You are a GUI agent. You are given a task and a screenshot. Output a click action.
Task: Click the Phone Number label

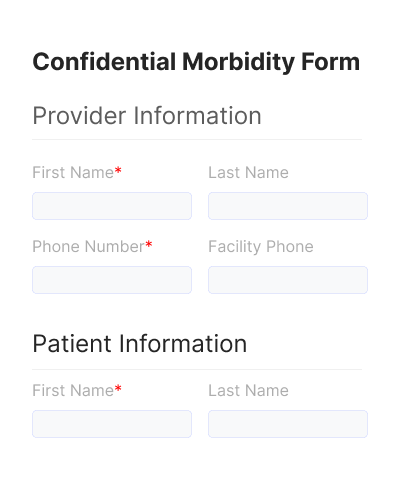tap(88, 247)
